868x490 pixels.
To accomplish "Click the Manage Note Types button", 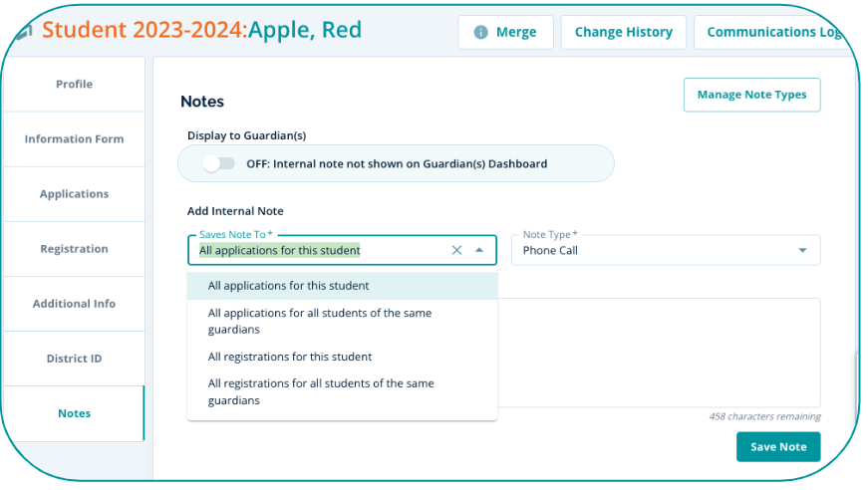I will [x=751, y=95].
